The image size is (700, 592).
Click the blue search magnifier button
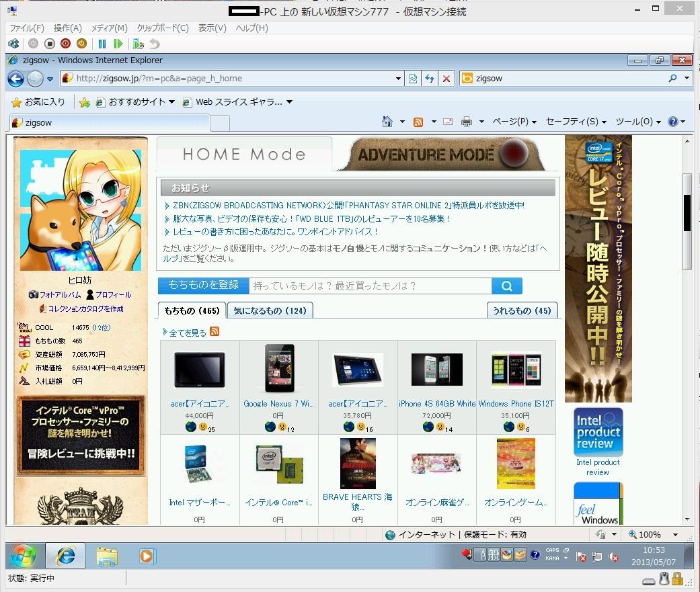[507, 286]
